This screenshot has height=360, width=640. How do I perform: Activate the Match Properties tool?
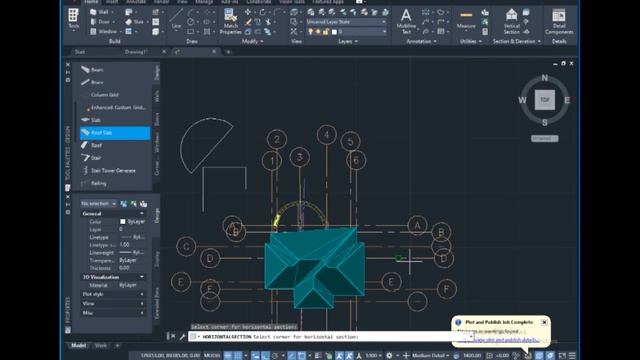230,22
